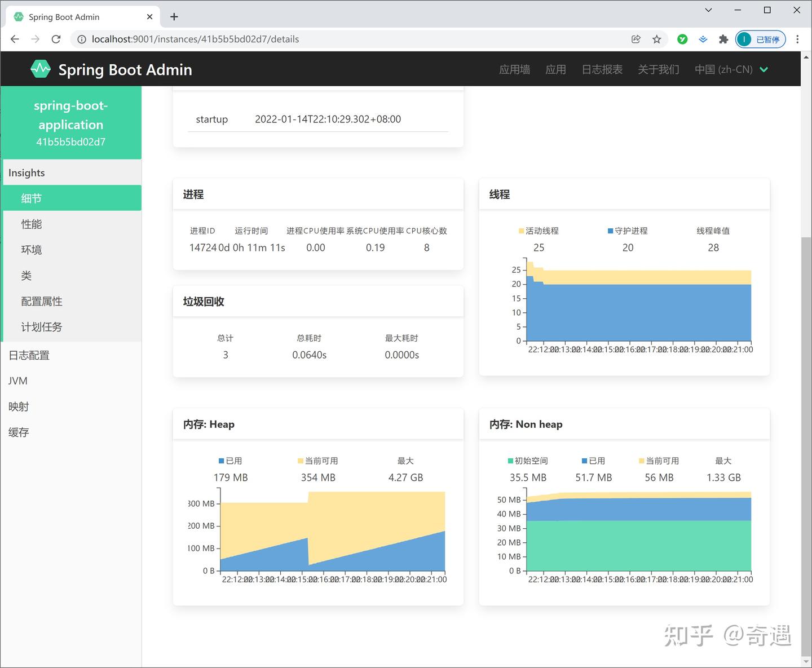Collapse the Insights section in sidebar
This screenshot has width=812, height=668.
(26, 172)
